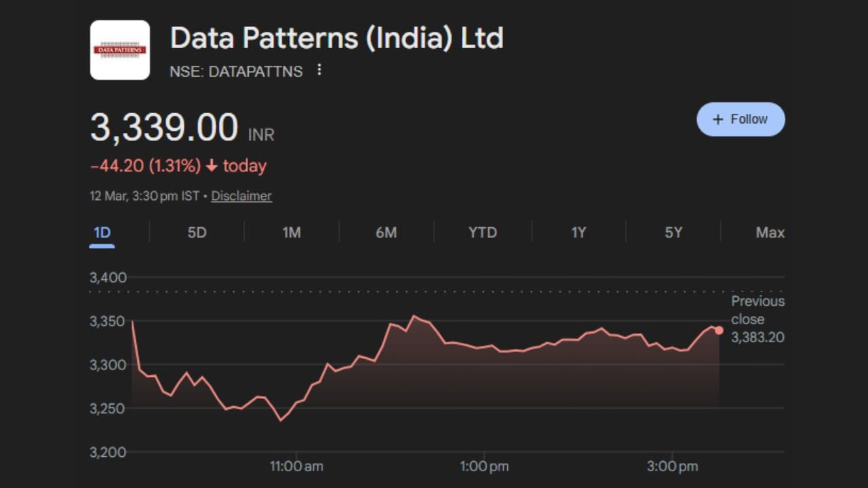
Task: Switch to the 5D chart range
Action: click(x=197, y=232)
